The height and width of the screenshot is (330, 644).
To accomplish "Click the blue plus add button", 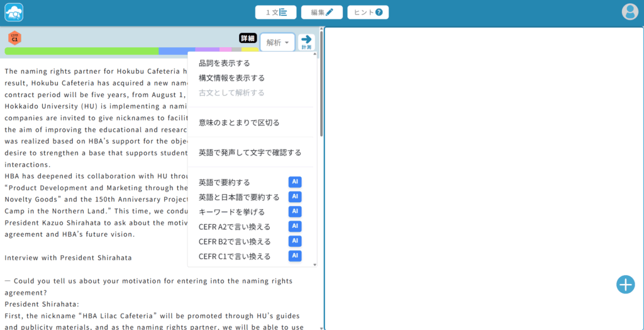I will [625, 285].
